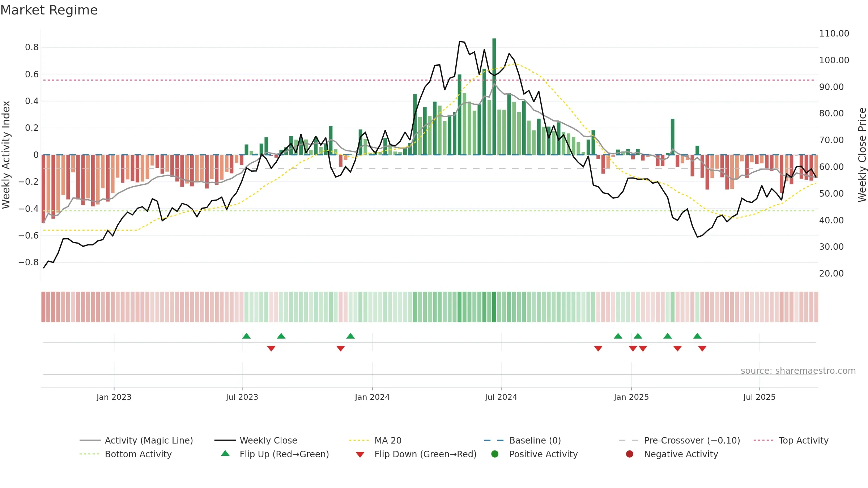
Task: Click the Jul 2024 x-axis label
Action: click(x=501, y=397)
